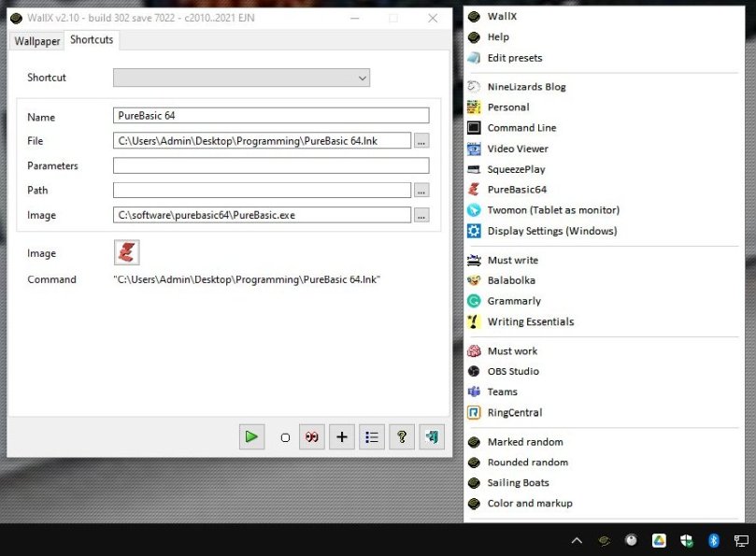Click the red PureBasic image preview button

point(127,252)
